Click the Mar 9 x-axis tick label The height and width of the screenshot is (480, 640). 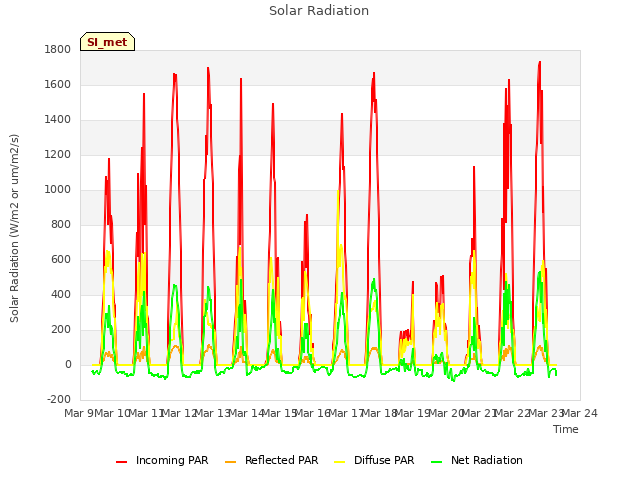(x=79, y=413)
